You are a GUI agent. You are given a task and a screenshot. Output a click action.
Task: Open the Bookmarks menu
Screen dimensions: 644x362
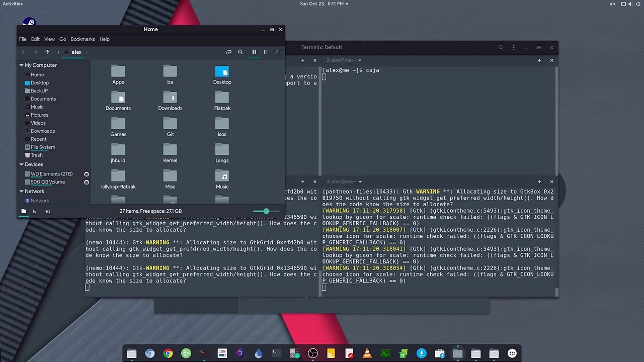point(83,39)
